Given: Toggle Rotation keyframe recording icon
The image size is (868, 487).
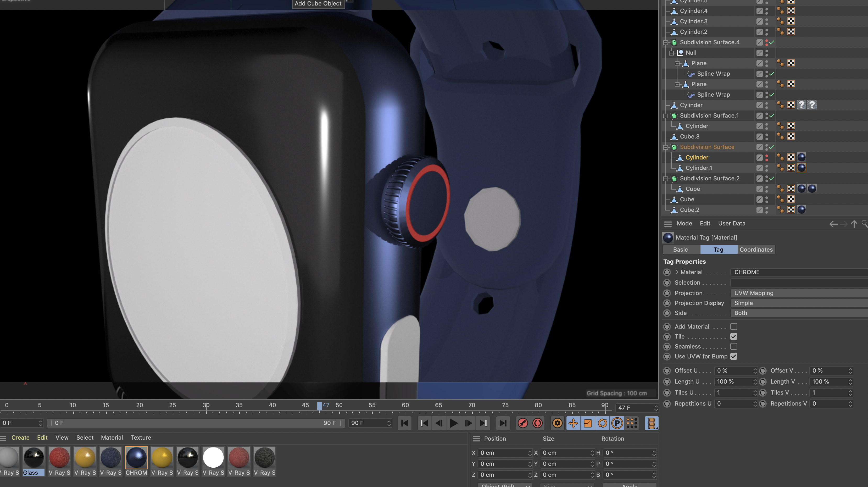Looking at the screenshot, I should point(603,423).
